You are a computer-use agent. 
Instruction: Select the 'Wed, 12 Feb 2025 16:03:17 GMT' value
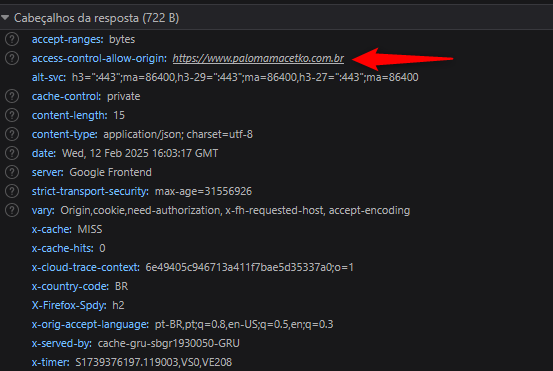(140, 154)
